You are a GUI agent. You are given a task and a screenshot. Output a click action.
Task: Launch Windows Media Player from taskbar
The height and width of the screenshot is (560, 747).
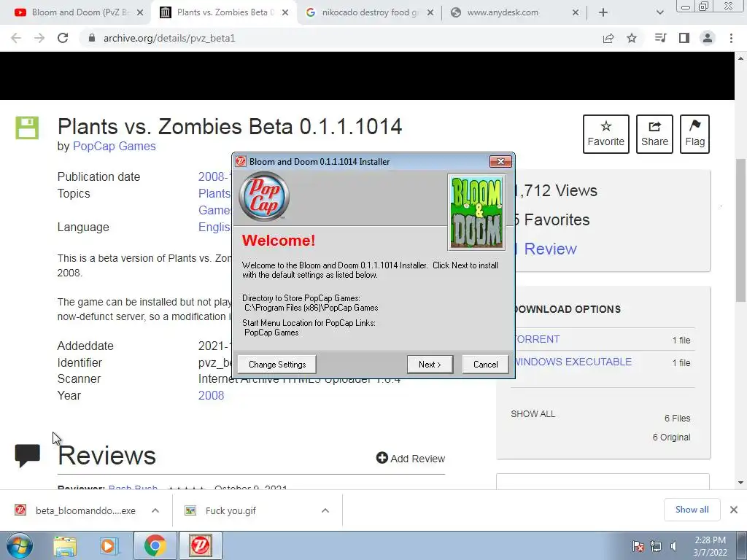[x=109, y=545]
